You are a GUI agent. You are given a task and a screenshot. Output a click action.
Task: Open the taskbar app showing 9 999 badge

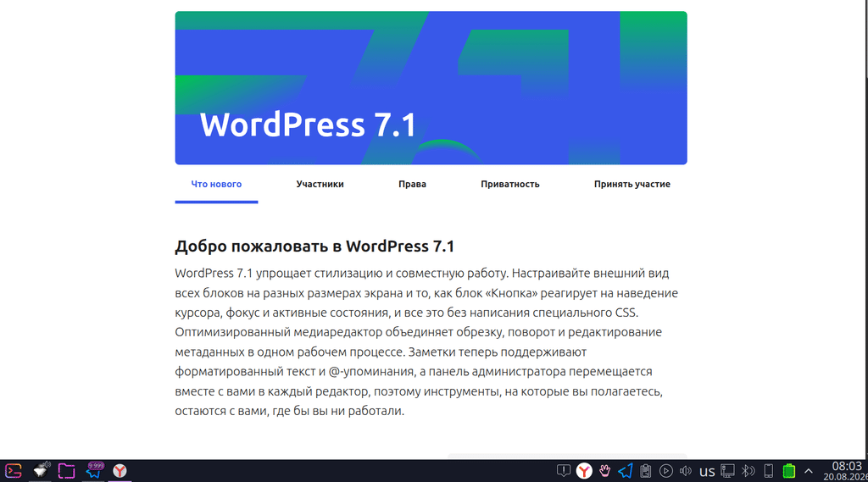pyautogui.click(x=94, y=470)
